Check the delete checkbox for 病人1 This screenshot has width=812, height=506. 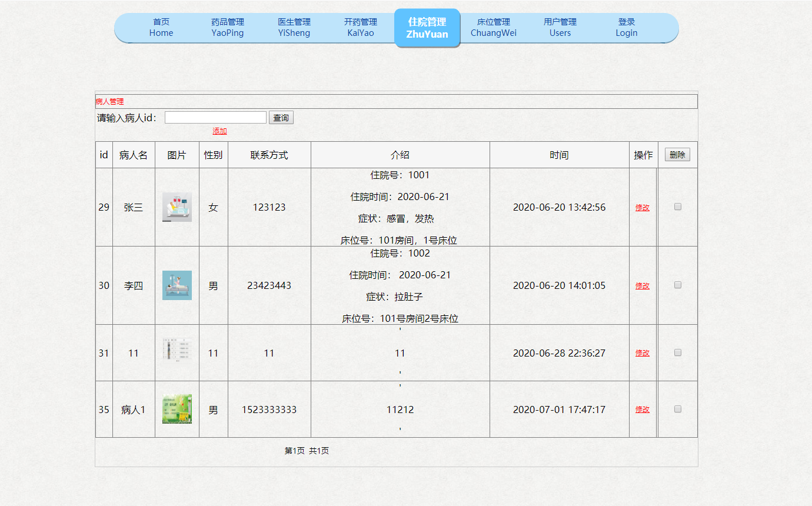[677, 409]
